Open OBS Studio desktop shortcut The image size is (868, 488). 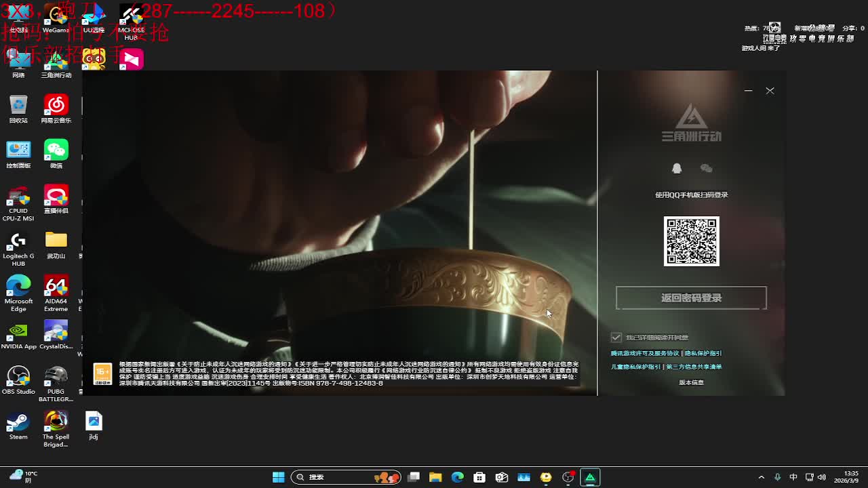[x=18, y=378]
